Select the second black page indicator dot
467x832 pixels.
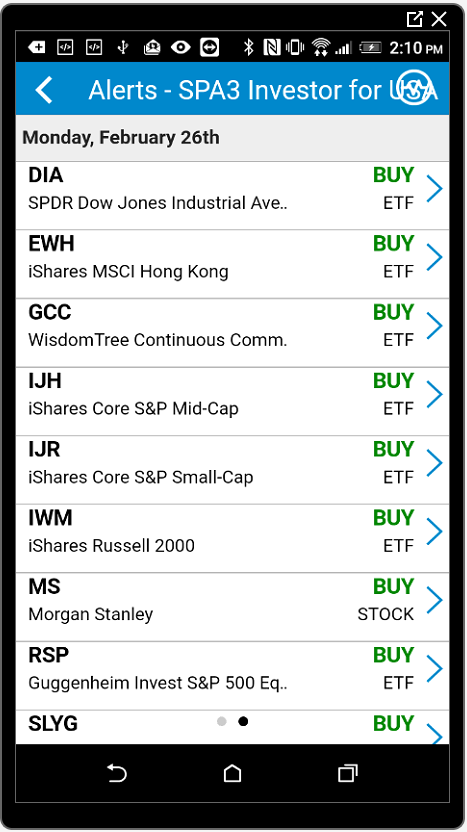pos(243,721)
